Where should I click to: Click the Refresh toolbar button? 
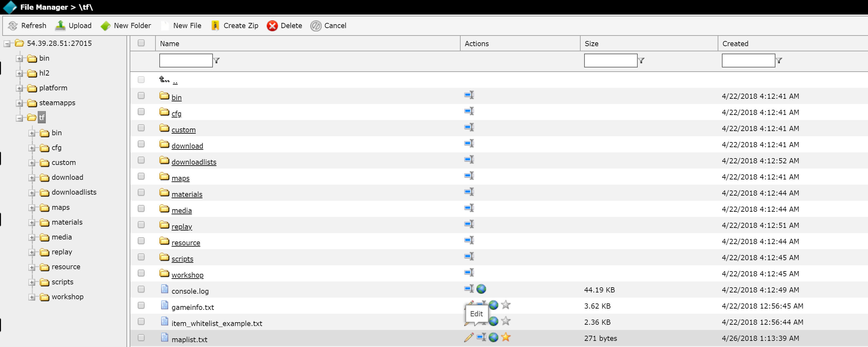pyautogui.click(x=27, y=26)
